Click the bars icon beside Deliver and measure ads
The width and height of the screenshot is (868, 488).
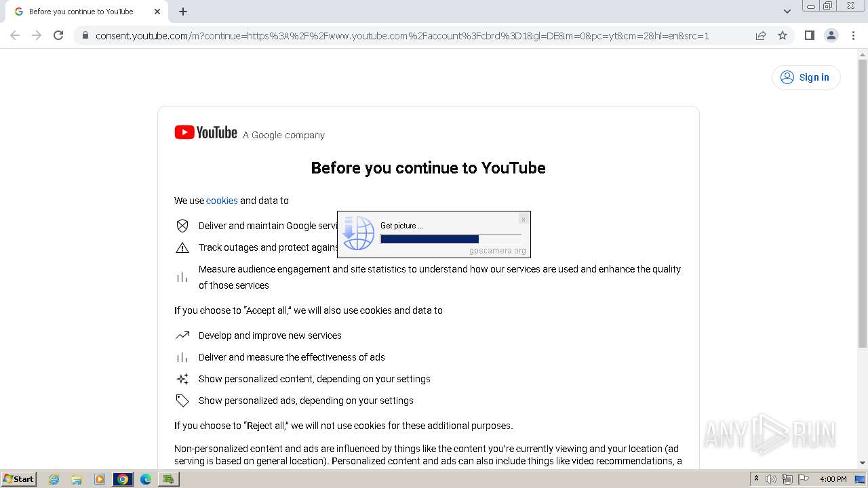[182, 357]
